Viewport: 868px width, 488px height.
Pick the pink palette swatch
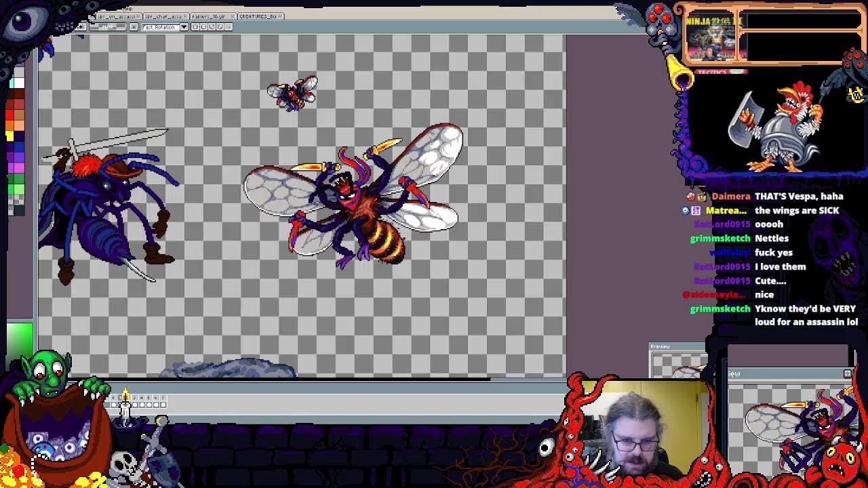tap(19, 167)
